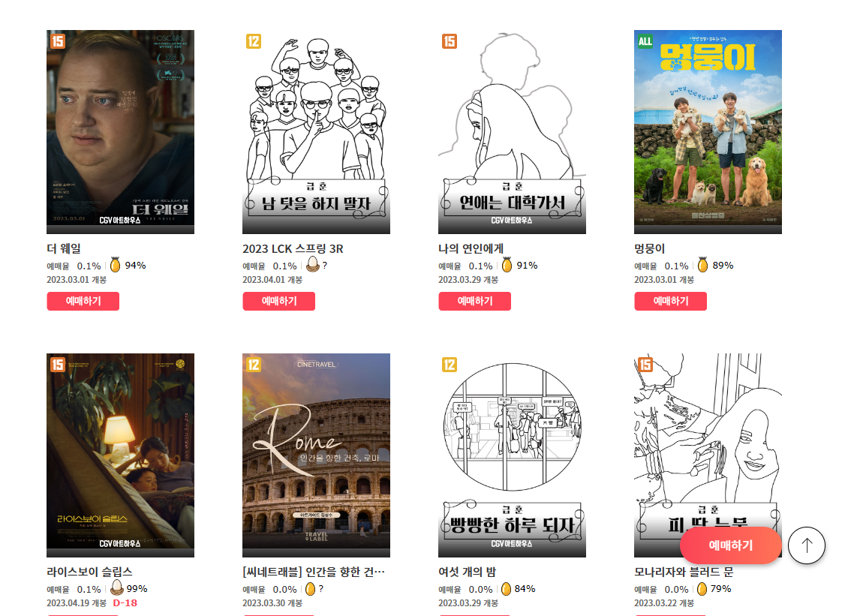Click cracked egg icon for 2023 LCK 스프링 3R

(313, 264)
